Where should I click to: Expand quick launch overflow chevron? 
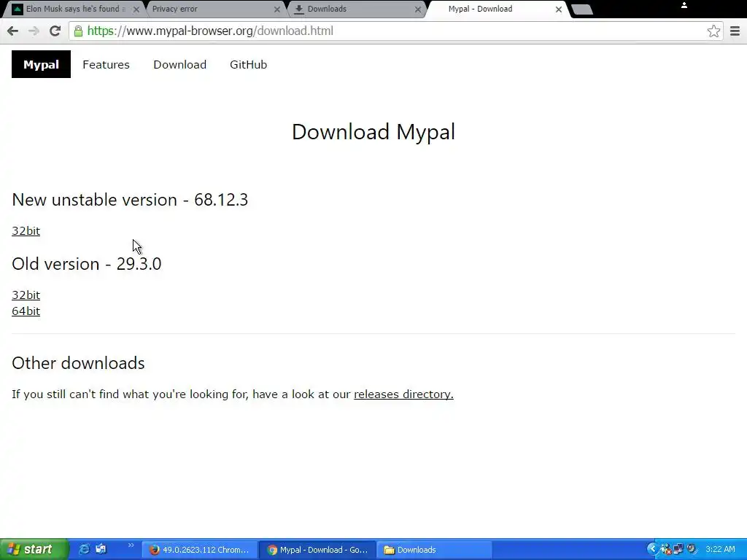pyautogui.click(x=131, y=545)
